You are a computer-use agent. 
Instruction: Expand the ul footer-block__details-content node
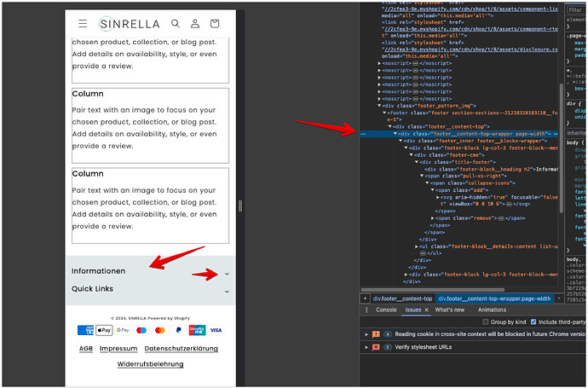pyautogui.click(x=416, y=247)
